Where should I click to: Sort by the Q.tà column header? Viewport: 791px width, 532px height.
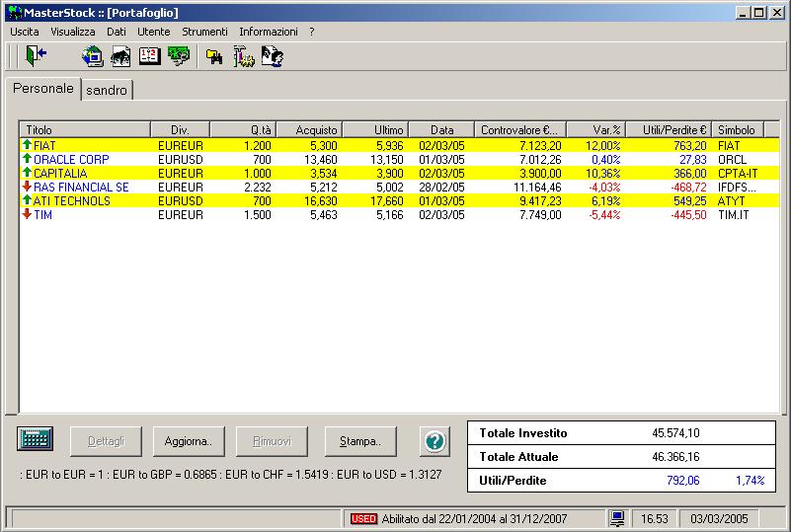(x=243, y=129)
